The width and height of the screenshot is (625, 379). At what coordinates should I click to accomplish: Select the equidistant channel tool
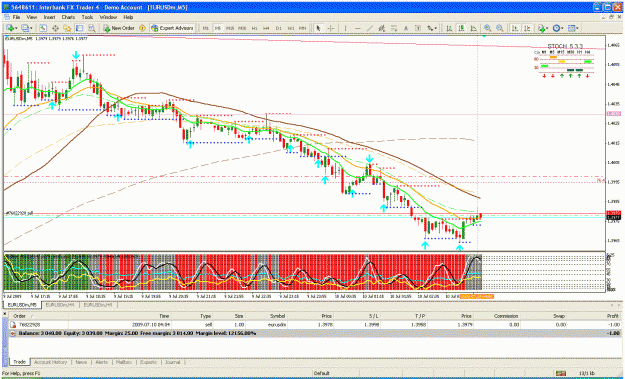point(382,28)
